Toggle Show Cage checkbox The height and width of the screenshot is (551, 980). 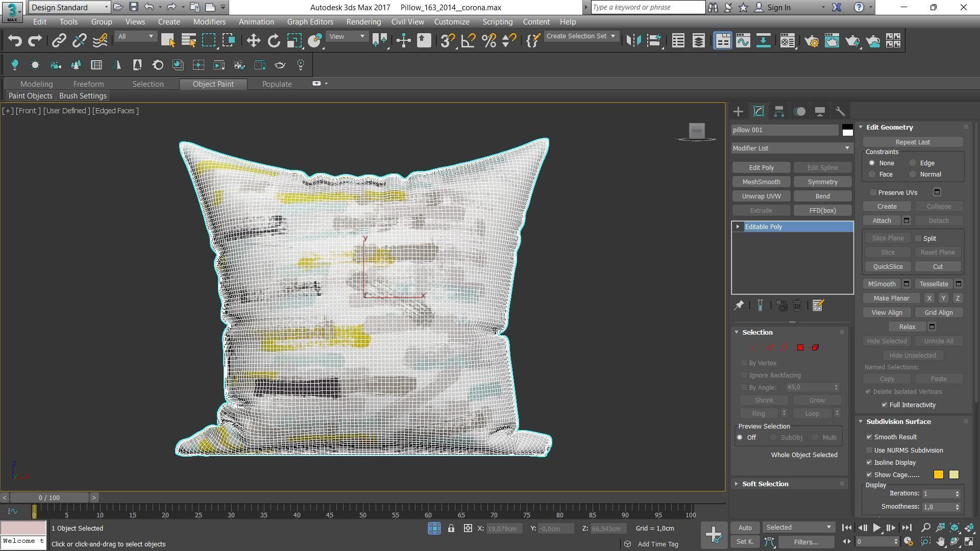coord(869,474)
